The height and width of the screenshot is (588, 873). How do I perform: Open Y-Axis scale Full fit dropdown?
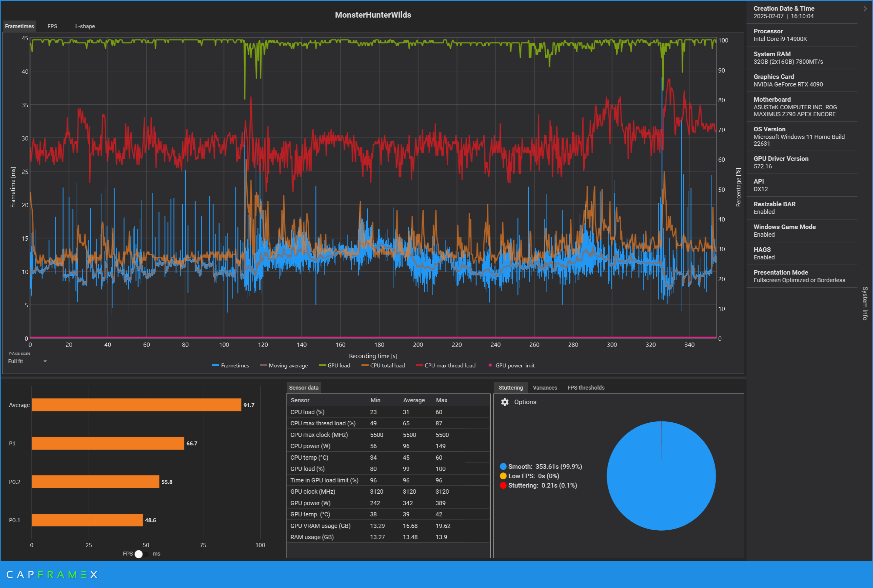pyautogui.click(x=27, y=361)
